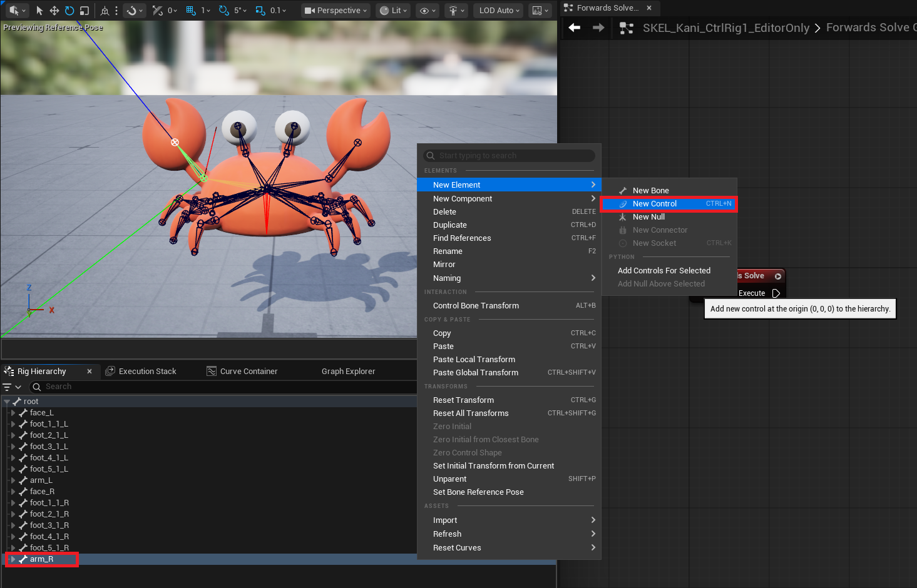Open the hierarchy filter options dropdown
The width and height of the screenshot is (917, 588).
(x=12, y=387)
